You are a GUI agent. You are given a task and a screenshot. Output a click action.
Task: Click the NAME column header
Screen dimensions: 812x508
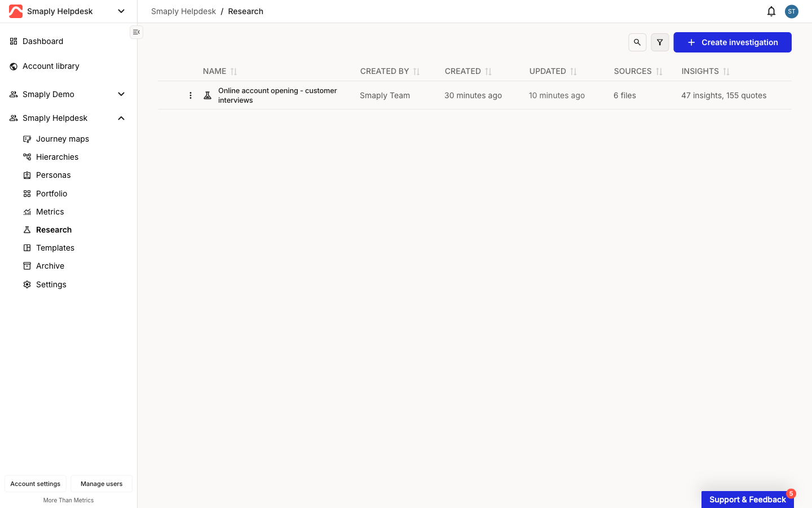(214, 71)
